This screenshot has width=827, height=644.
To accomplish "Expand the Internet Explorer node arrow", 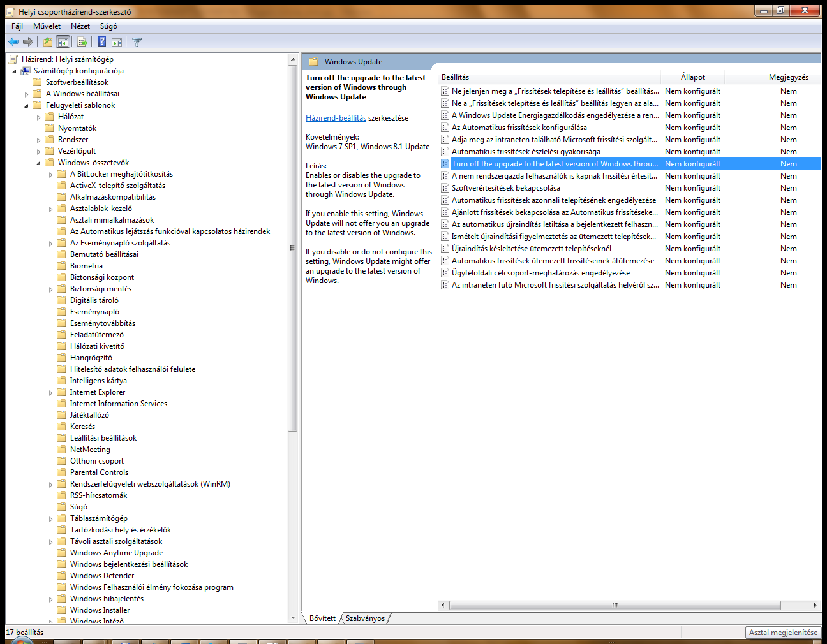I will [50, 392].
